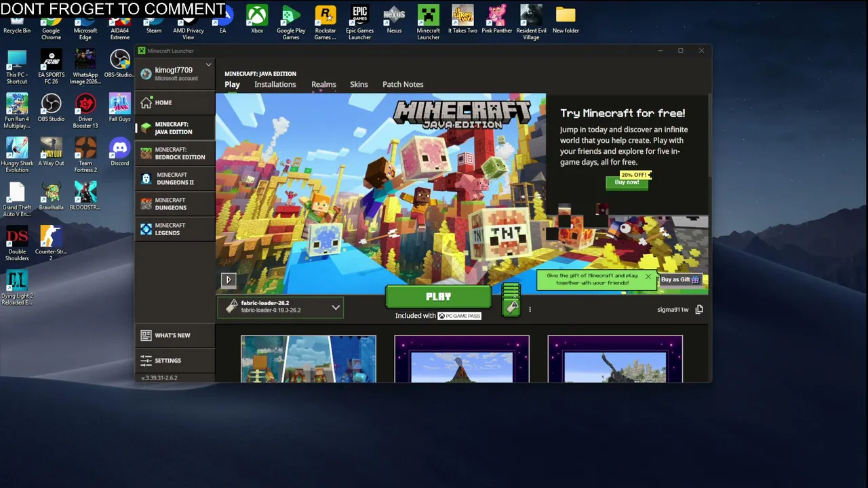This screenshot has width=868, height=488.
Task: Select the Counter-Strike 2 desktop shortcut
Action: 51,243
